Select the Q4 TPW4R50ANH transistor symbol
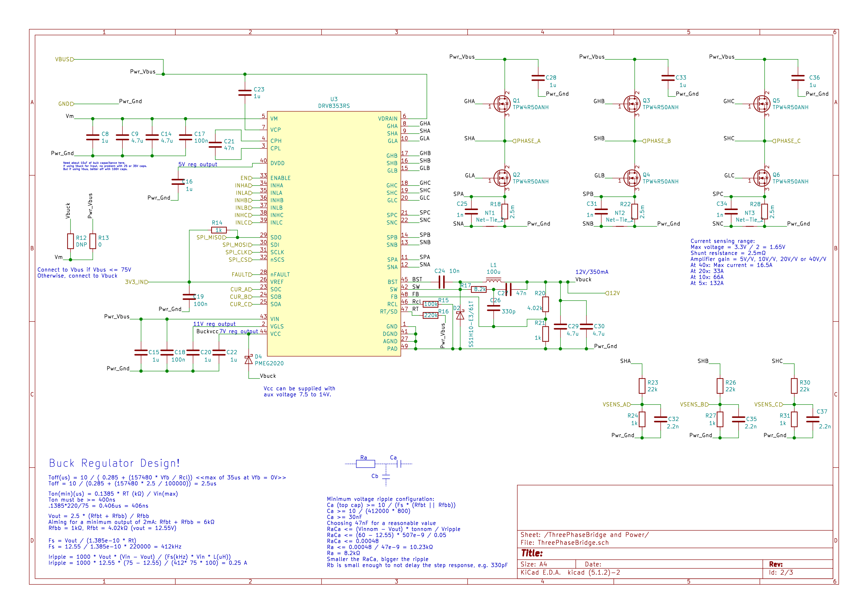Image resolution: width=868 pixels, height=614 pixels. 632,178
